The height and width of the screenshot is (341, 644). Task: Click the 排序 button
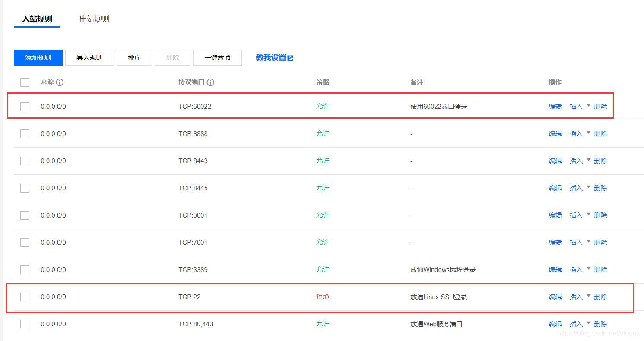[134, 58]
